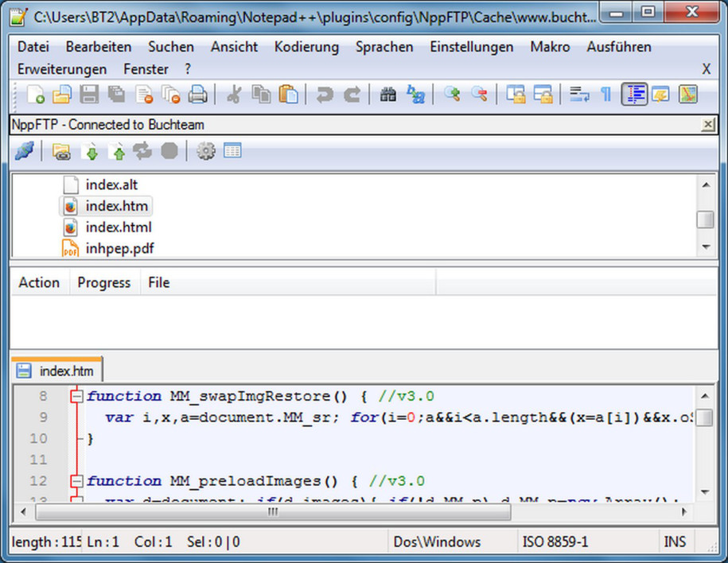
Task: Toggle synchronized vertical scrolling
Action: [x=516, y=94]
